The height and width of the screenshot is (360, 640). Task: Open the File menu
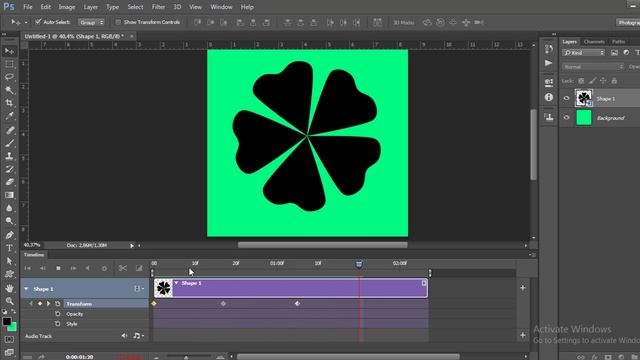(28, 7)
